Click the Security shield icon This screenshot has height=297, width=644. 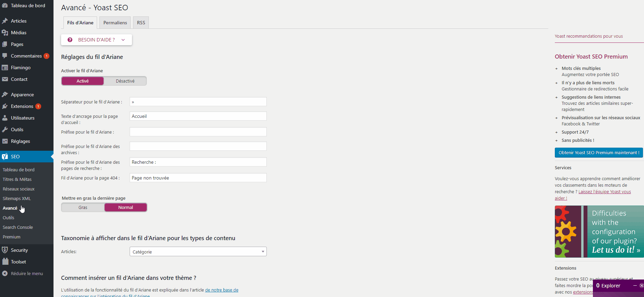(5, 250)
